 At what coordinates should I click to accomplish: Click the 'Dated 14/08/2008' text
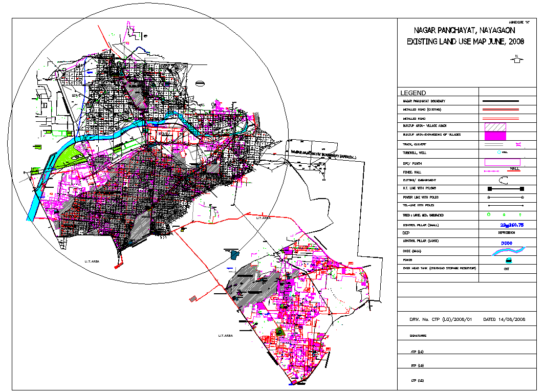[504, 319]
